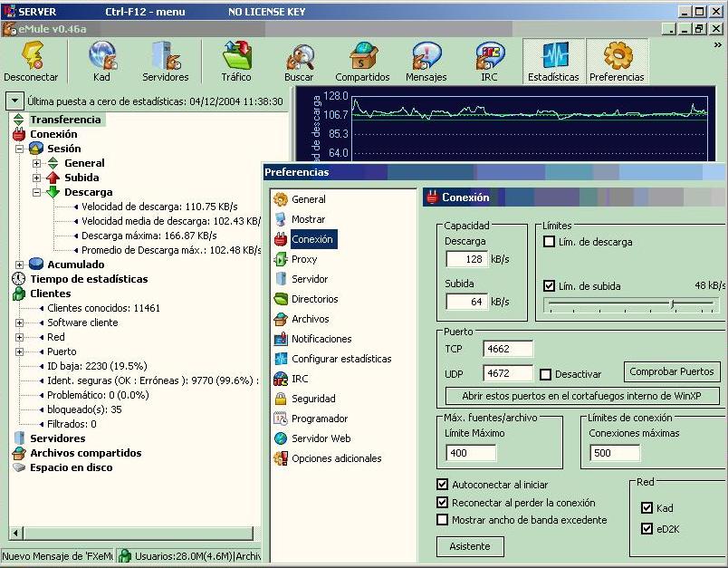Image resolution: width=728 pixels, height=568 pixels.
Task: Click the Programador calendar icon
Action: (281, 419)
